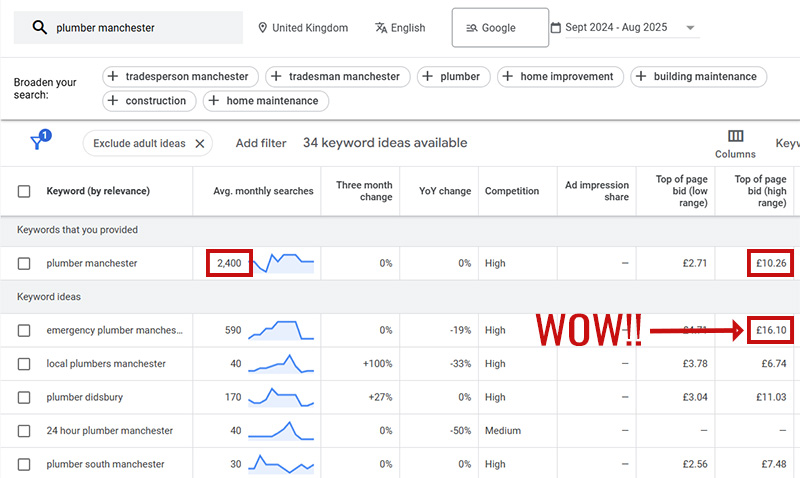Click the '2,400' search volume value
The height and width of the screenshot is (478, 800).
click(x=229, y=264)
